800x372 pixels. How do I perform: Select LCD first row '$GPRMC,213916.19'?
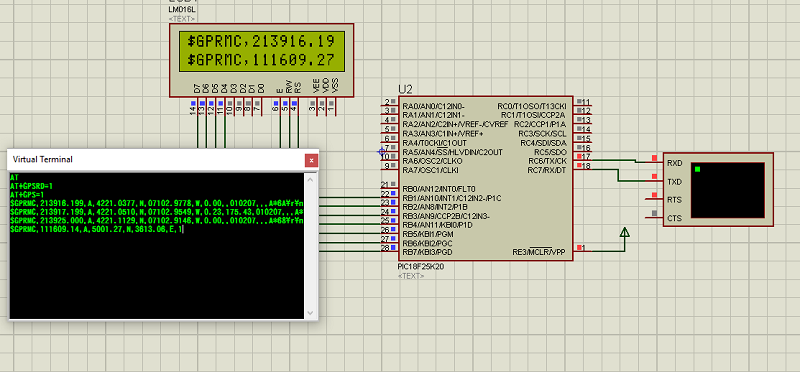(x=261, y=41)
